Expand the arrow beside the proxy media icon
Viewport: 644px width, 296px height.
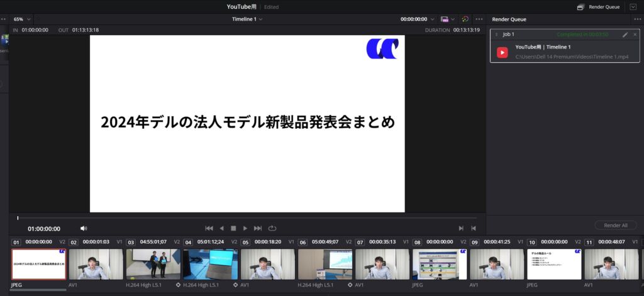tap(453, 19)
